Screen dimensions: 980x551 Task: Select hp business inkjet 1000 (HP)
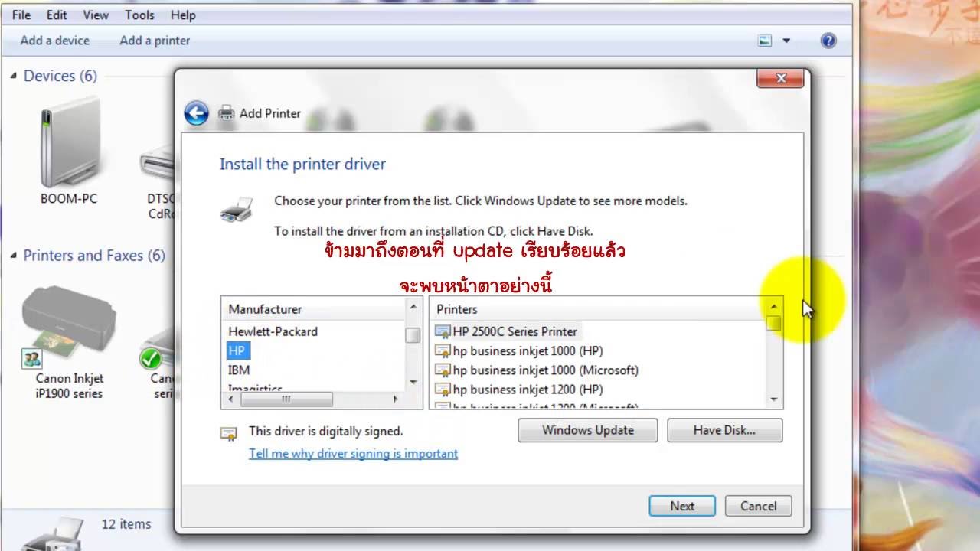tap(528, 350)
